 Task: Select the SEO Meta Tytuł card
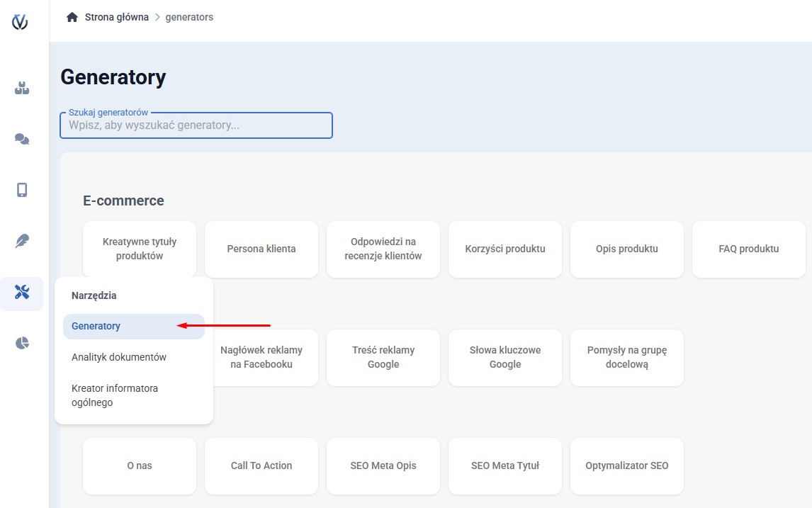point(505,466)
